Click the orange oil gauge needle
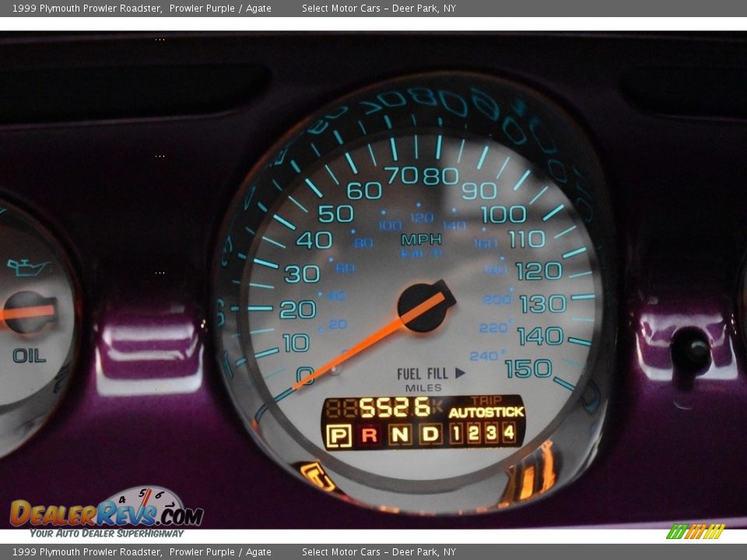Viewport: 747px width, 560px height. tap(28, 313)
